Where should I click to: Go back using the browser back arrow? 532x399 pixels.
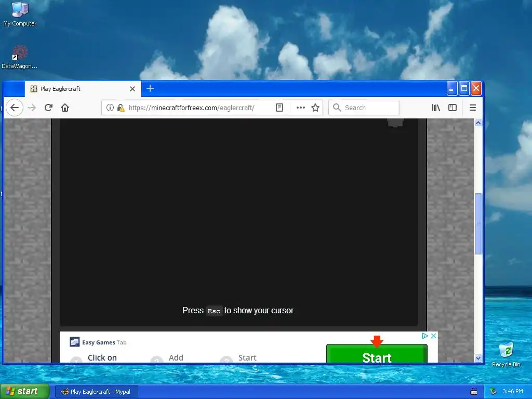click(x=14, y=108)
